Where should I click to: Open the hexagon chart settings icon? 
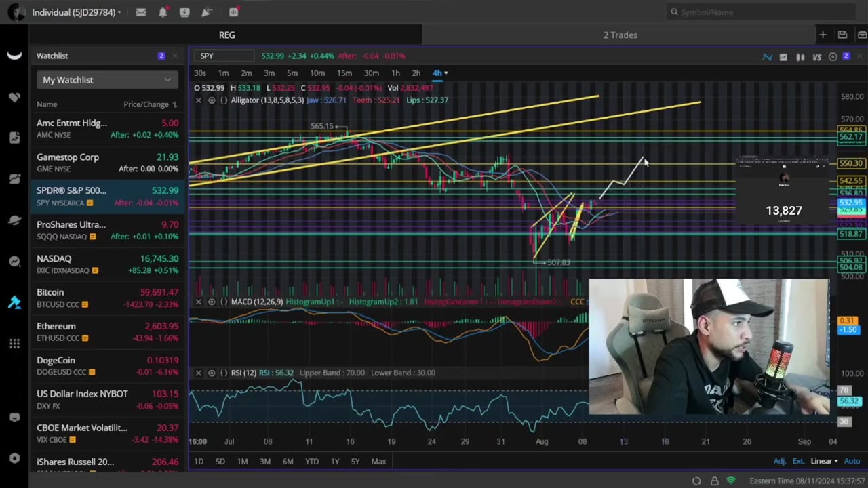(x=833, y=57)
